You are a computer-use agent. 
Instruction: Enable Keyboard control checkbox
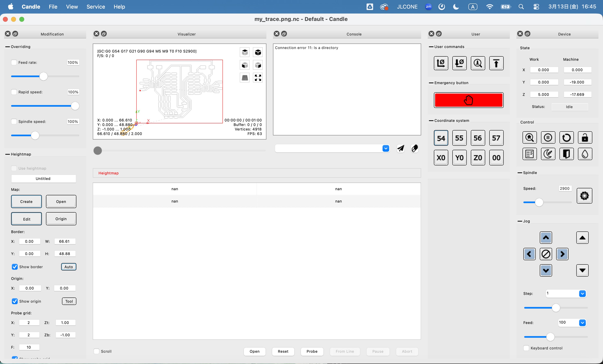[x=526, y=348]
